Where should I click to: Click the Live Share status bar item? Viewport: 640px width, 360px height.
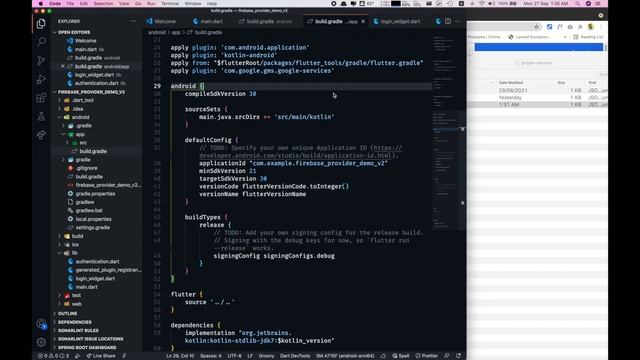101,356
